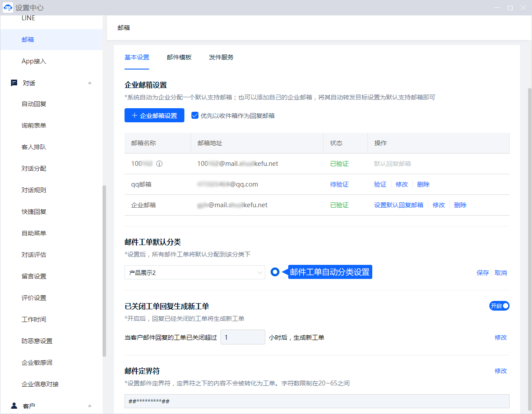The image size is (532, 414).
Task: Open the 产品展示2 category dropdown
Action: [x=195, y=273]
